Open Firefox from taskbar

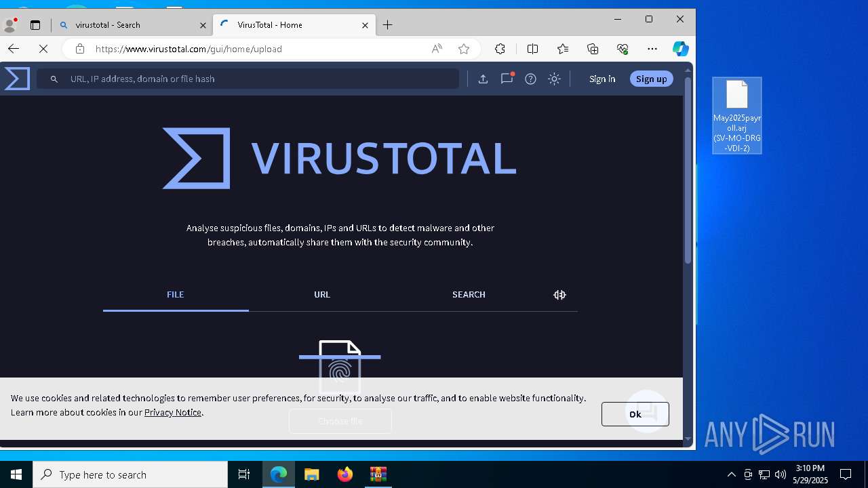[344, 474]
